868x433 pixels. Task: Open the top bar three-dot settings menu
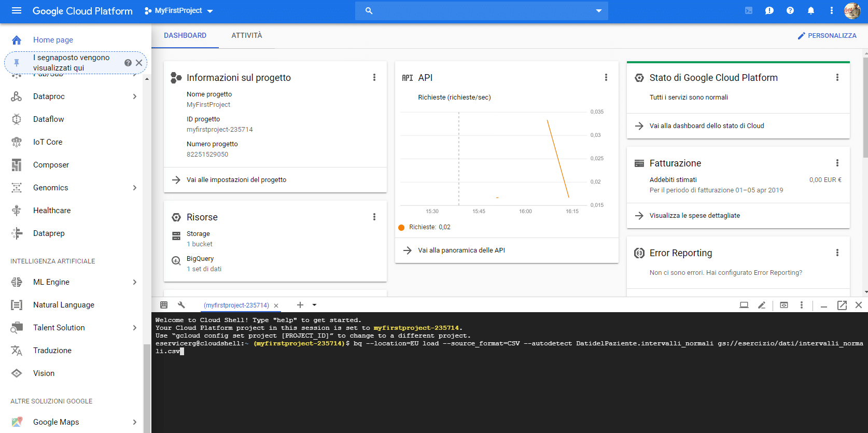pos(832,10)
